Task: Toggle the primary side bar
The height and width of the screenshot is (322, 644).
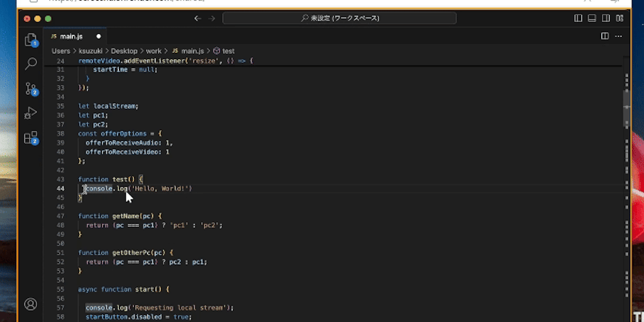Action: pyautogui.click(x=578, y=18)
